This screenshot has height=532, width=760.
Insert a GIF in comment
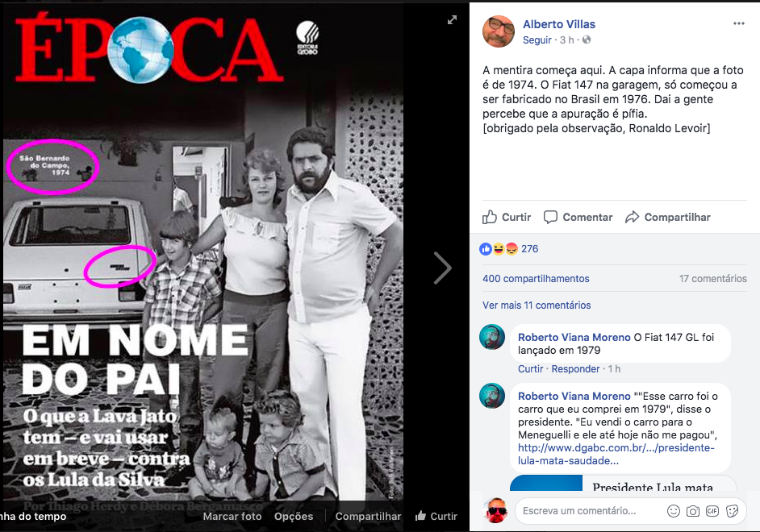tap(712, 511)
